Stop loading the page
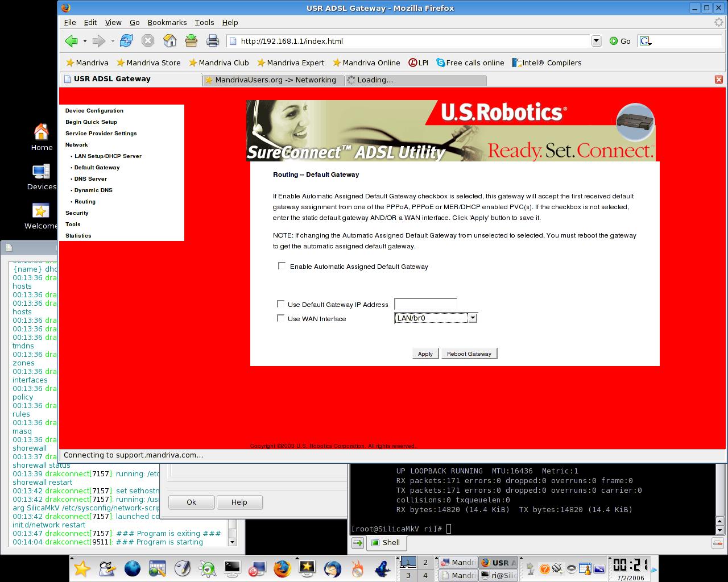Image resolution: width=728 pixels, height=582 pixels. [x=148, y=40]
